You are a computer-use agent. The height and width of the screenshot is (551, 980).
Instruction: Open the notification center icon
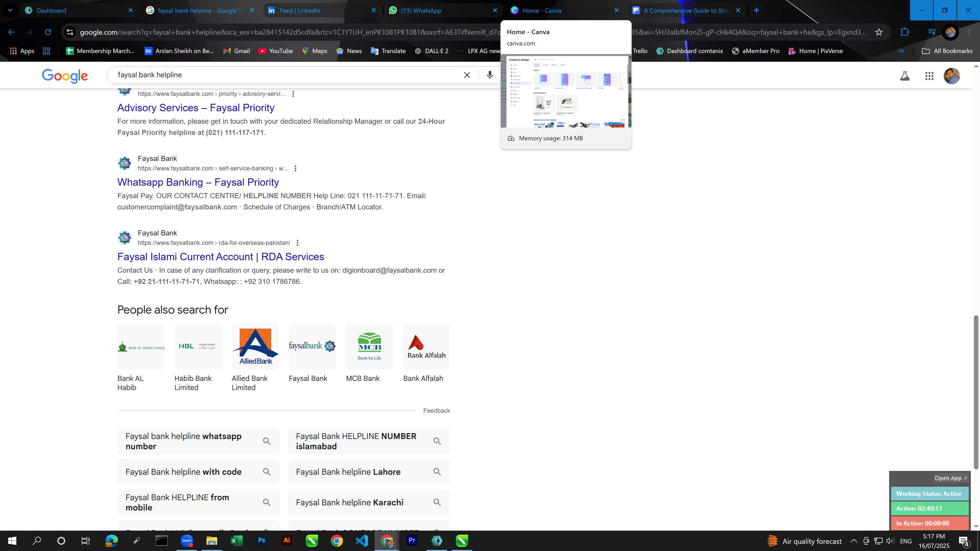964,541
